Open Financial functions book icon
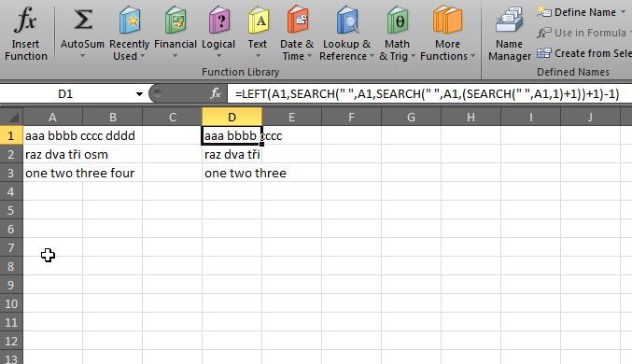 pyautogui.click(x=176, y=21)
